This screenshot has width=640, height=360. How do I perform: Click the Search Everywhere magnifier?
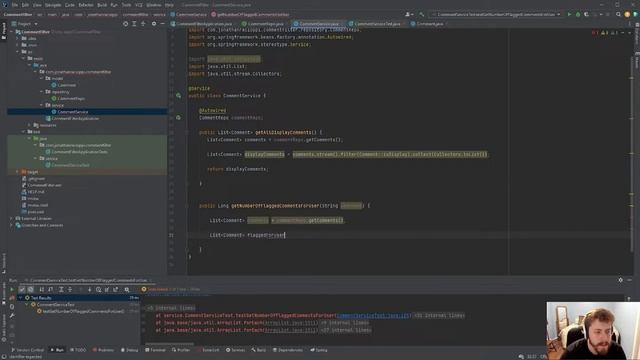click(618, 14)
